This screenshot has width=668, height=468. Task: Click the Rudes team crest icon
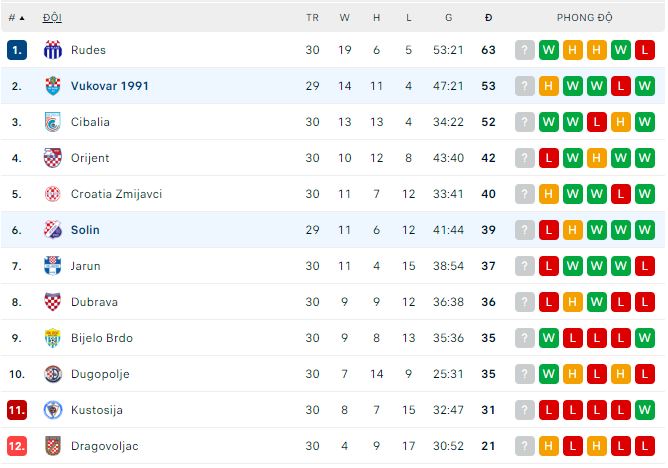(53, 50)
